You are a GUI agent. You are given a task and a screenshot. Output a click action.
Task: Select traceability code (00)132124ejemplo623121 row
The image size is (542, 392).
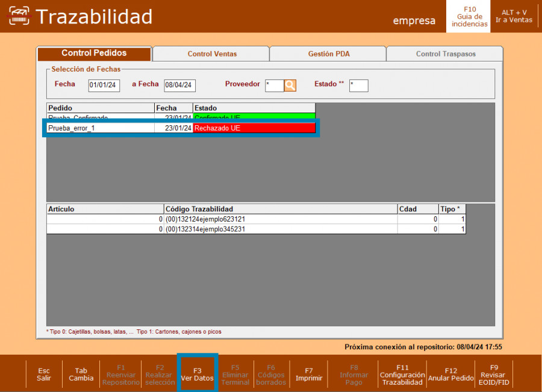click(x=280, y=220)
